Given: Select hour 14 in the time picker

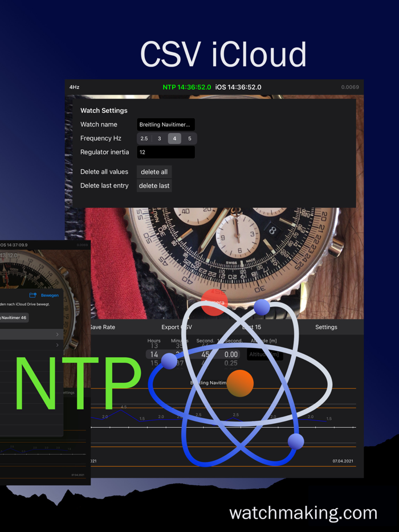Looking at the screenshot, I should click(154, 354).
